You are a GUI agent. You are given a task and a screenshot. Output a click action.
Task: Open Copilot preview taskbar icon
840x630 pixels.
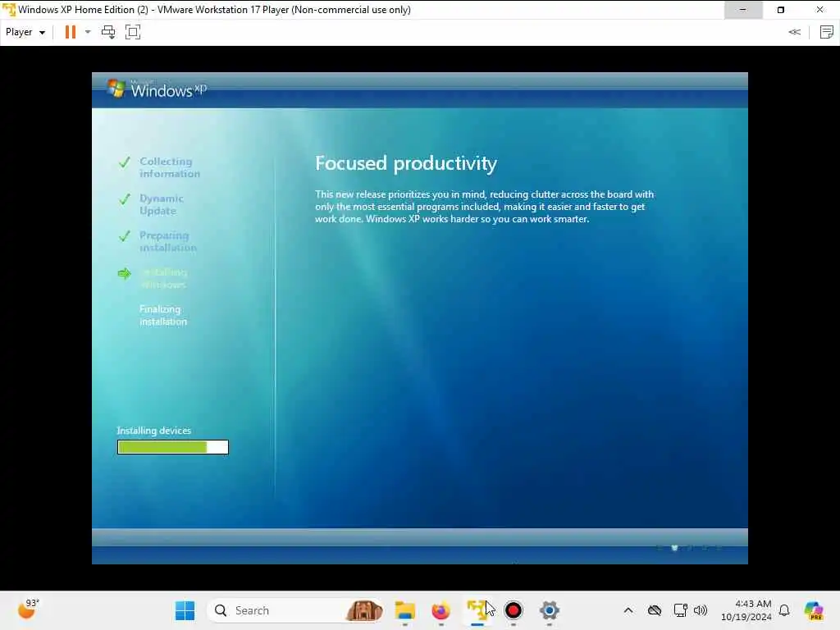[814, 610]
